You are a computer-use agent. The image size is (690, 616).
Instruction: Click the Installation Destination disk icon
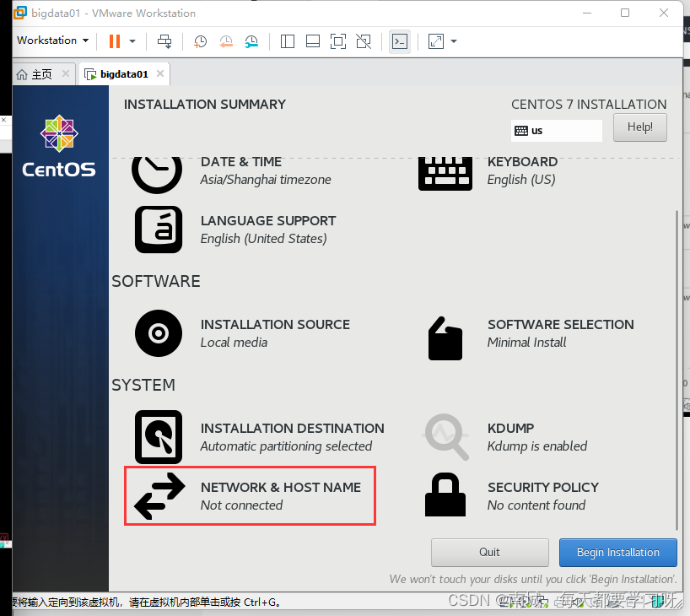click(x=159, y=437)
